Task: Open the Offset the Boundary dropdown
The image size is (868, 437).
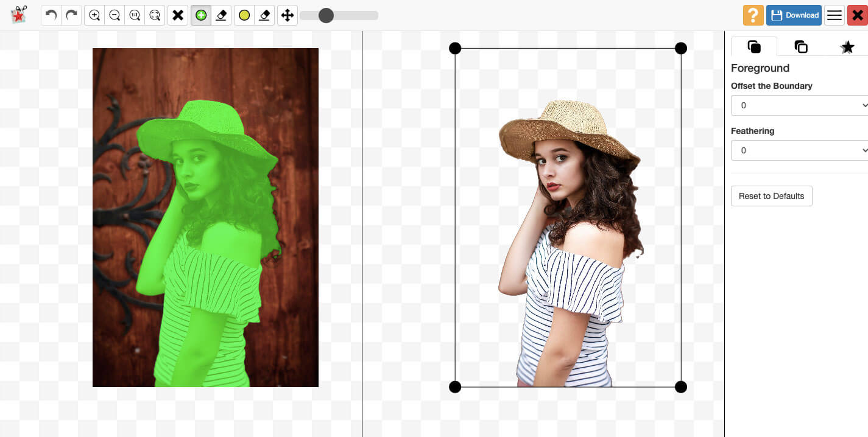Action: [x=800, y=105]
